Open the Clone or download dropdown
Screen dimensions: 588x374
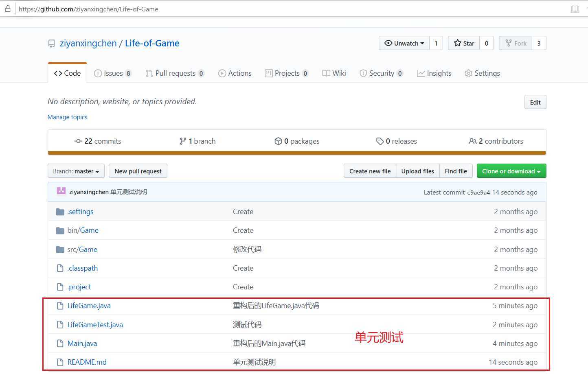pyautogui.click(x=511, y=171)
